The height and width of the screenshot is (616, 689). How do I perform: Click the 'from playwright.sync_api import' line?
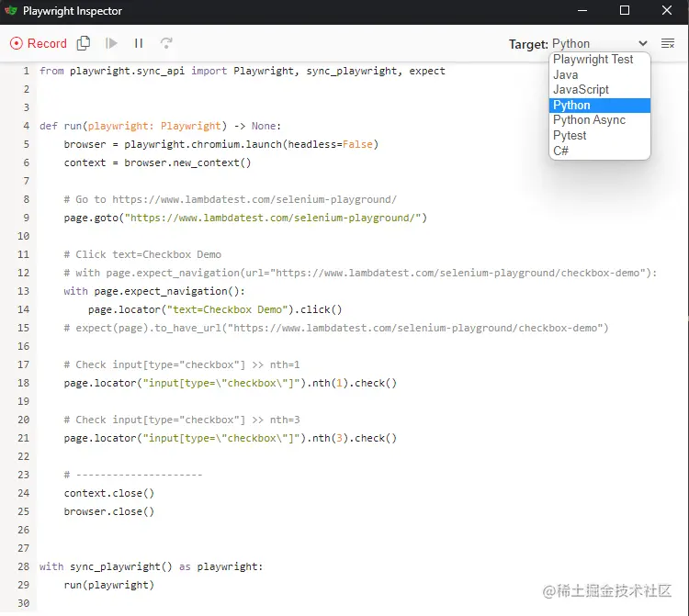click(243, 71)
